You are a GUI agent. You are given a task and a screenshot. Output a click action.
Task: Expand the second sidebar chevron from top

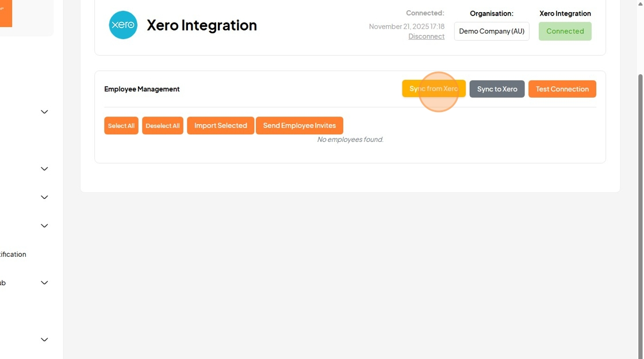coord(44,169)
